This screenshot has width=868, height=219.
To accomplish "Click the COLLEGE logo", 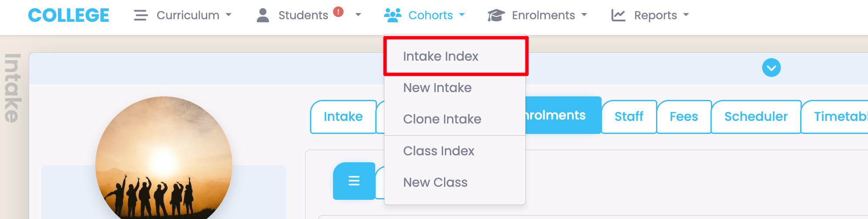I will click(68, 15).
